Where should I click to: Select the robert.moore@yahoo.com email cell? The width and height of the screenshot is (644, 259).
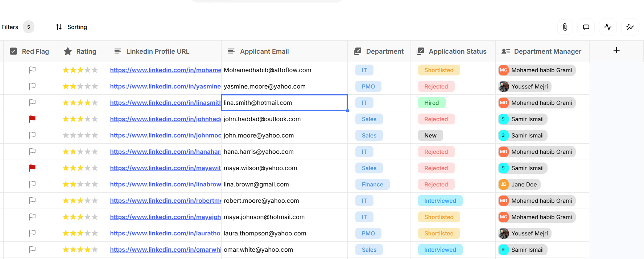coord(284,201)
